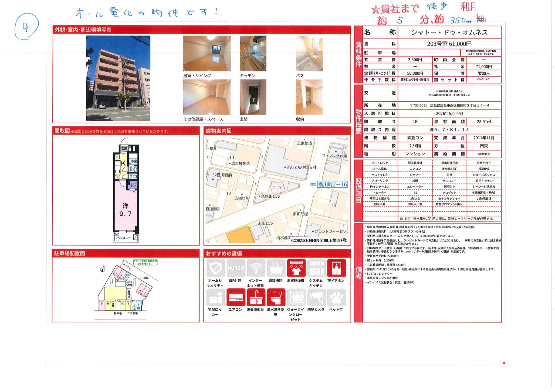Screen dimensions: 555x392
Task: Click the 横川町2-16 map label
Action: (x=332, y=184)
